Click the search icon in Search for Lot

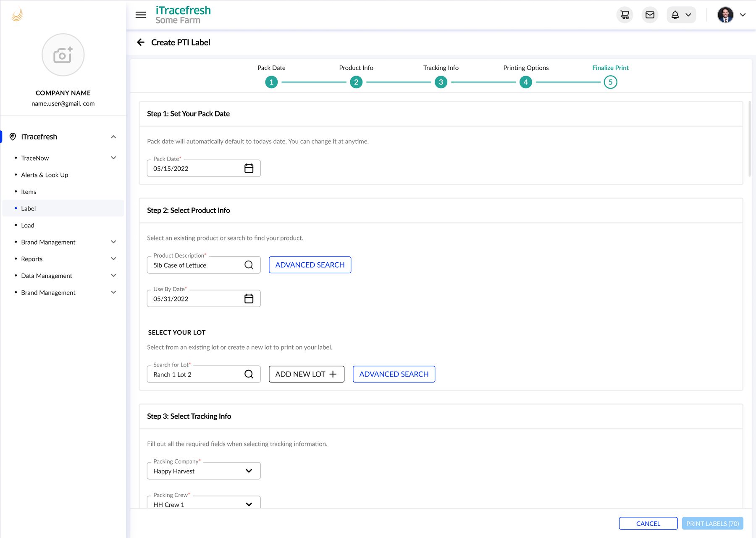coord(249,374)
